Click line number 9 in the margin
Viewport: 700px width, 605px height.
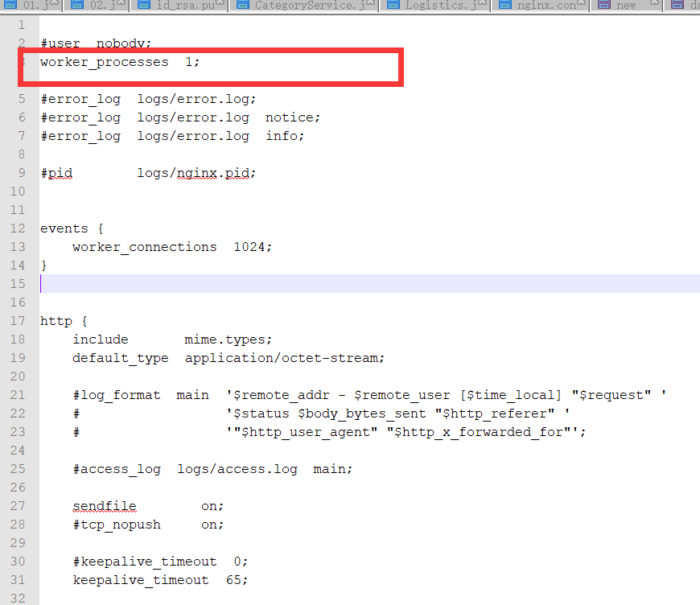[x=22, y=173]
